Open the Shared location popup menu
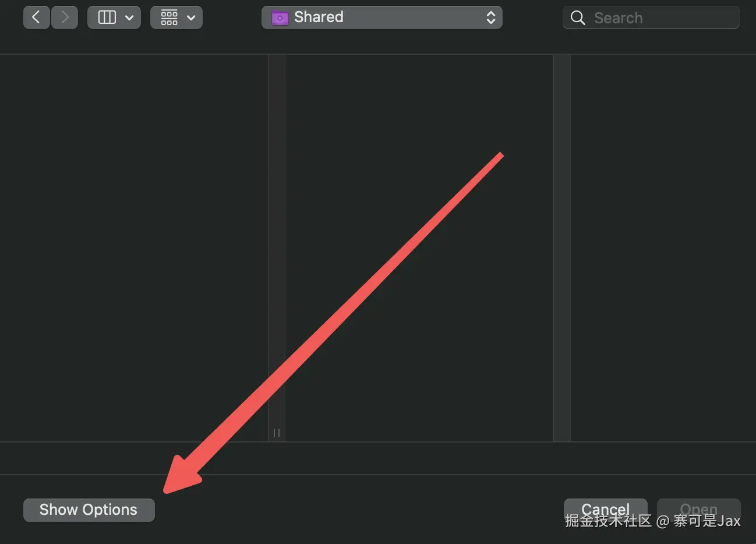 pyautogui.click(x=382, y=17)
